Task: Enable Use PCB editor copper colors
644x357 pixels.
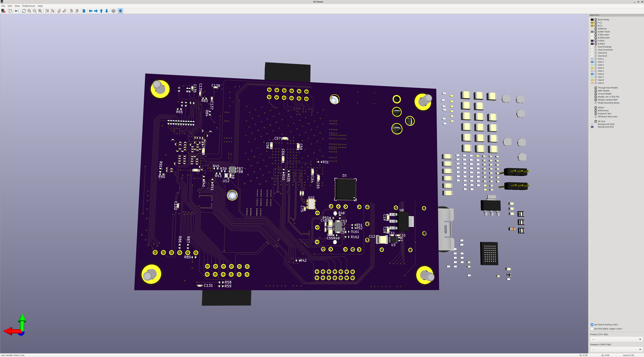Action: [x=592, y=329]
